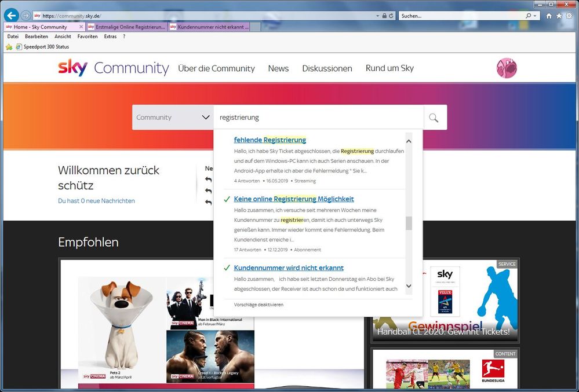Open the Datei menu

[13, 36]
